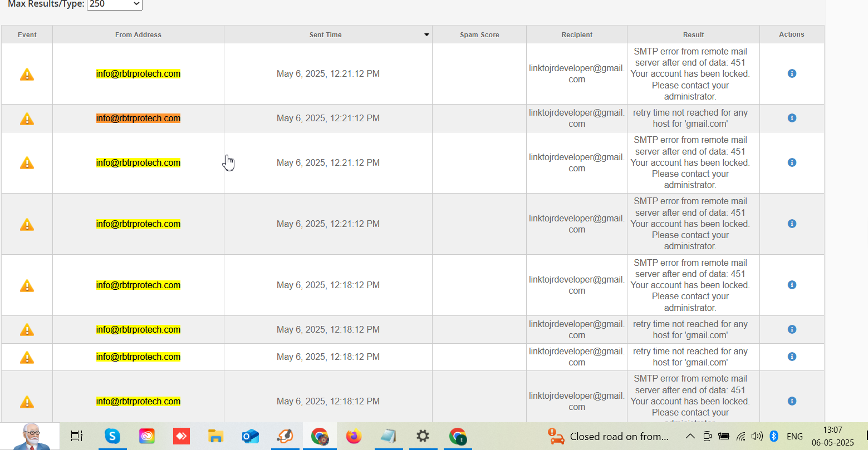Click Sent Time sort arrow

point(426,34)
